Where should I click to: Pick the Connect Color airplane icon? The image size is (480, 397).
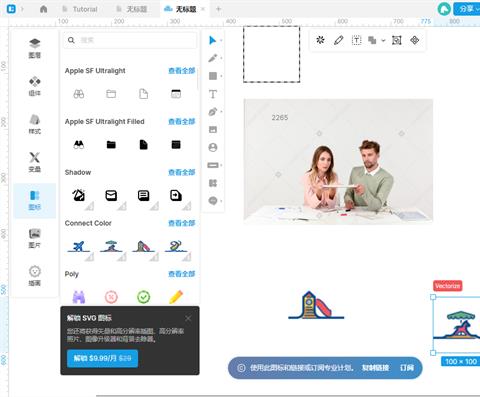click(x=79, y=246)
